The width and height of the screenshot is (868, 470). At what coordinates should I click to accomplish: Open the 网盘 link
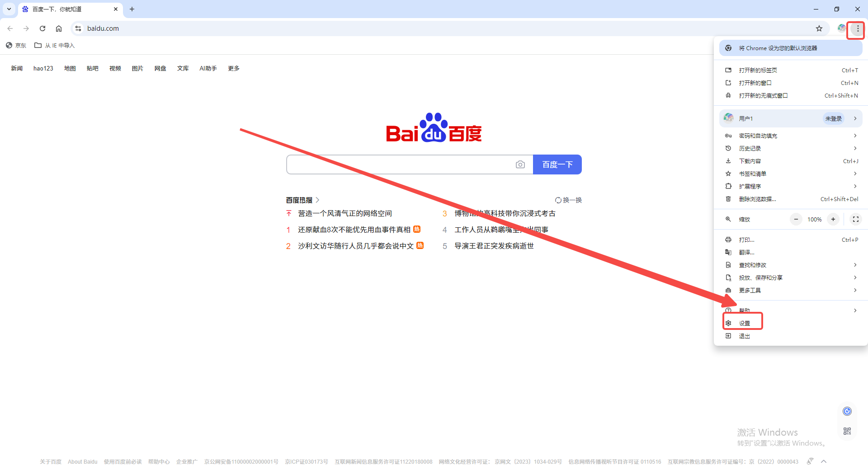pos(160,68)
